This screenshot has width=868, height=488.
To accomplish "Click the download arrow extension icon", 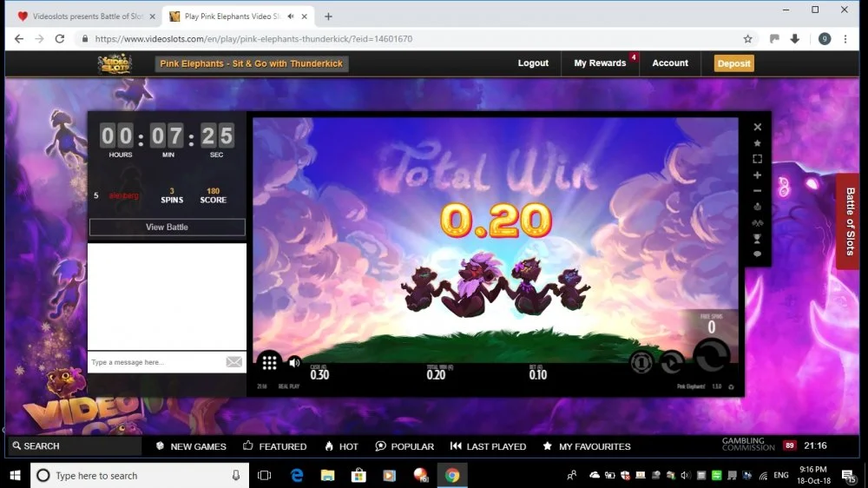I will pos(795,39).
